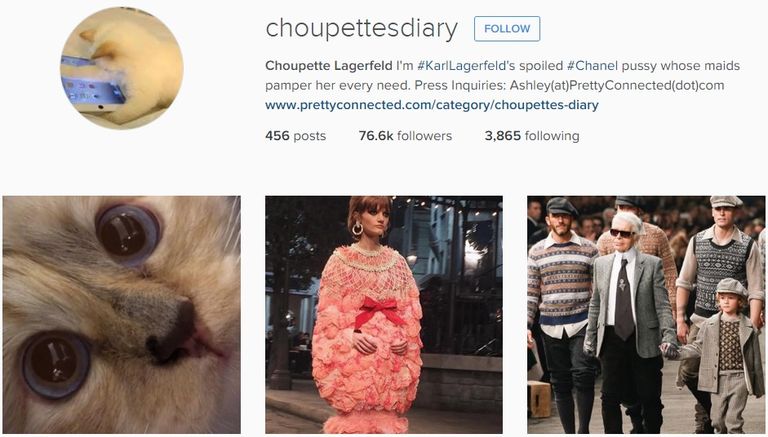Open the 3,865 following list

[532, 136]
